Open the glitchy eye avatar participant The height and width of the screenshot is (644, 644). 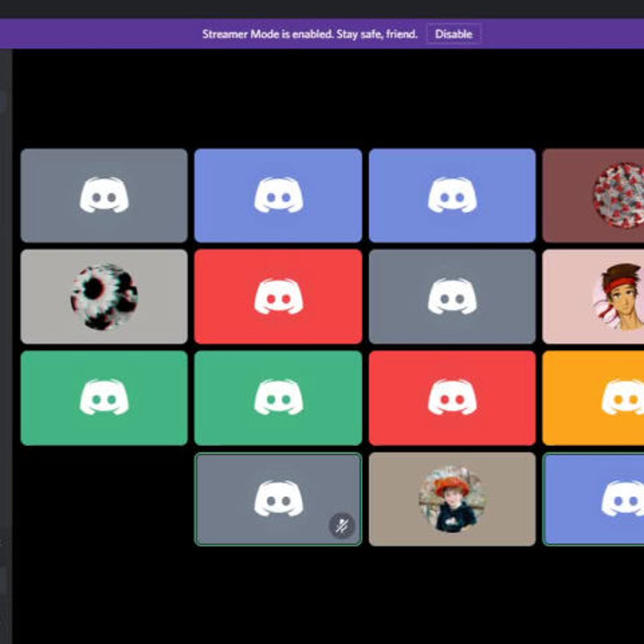point(104,297)
